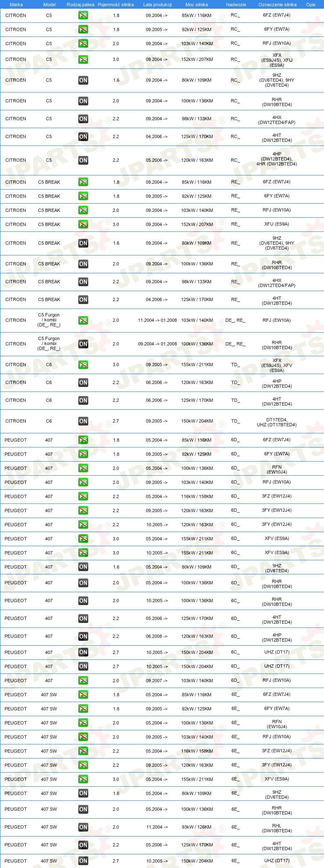Click the RHL (DW10BTED4) engine code
Image resolution: width=324 pixels, height=868 pixels.
(277, 828)
